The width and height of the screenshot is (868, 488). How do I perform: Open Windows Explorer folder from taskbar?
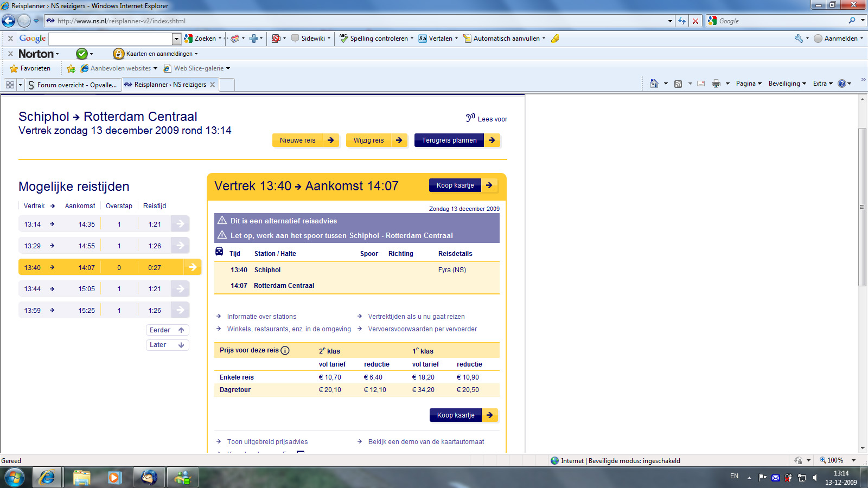82,478
